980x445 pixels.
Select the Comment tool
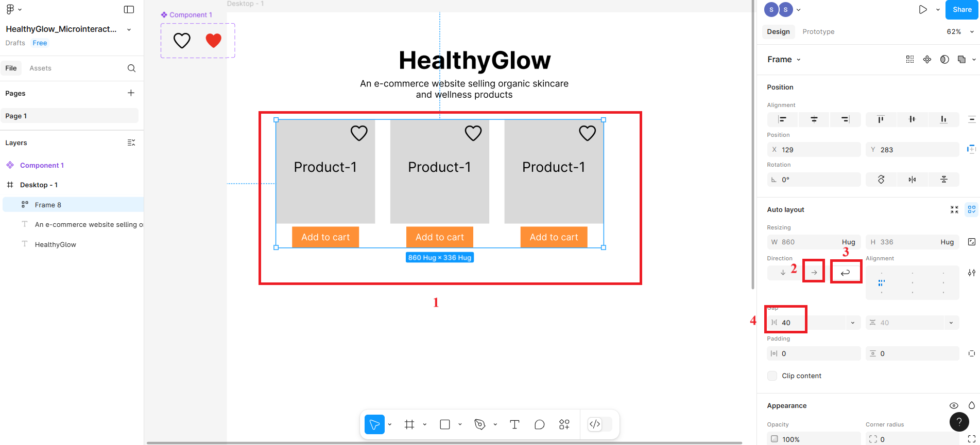[x=539, y=424]
